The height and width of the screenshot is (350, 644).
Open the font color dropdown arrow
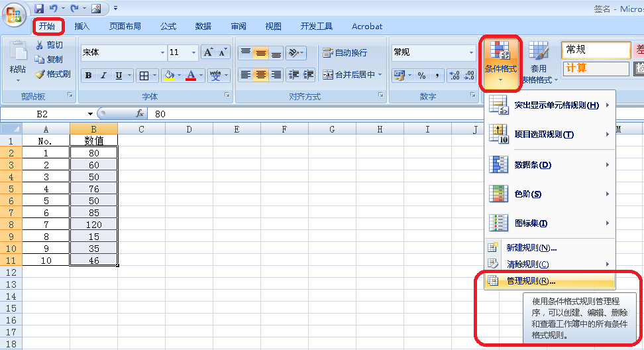(201, 76)
